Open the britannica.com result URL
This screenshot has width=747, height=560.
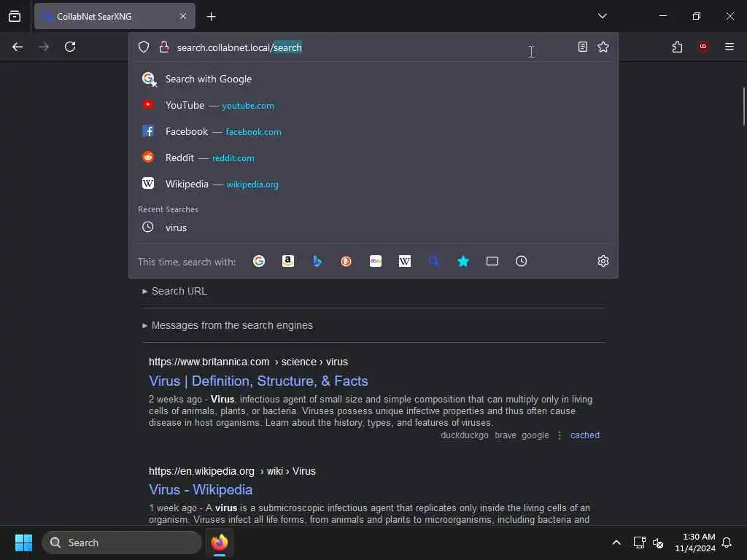[248, 362]
